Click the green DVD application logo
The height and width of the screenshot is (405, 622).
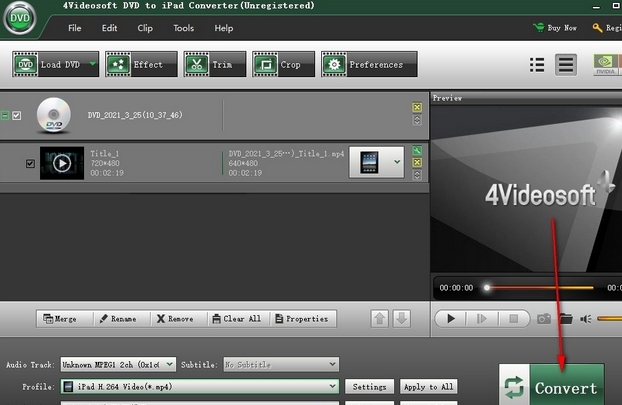pos(19,18)
